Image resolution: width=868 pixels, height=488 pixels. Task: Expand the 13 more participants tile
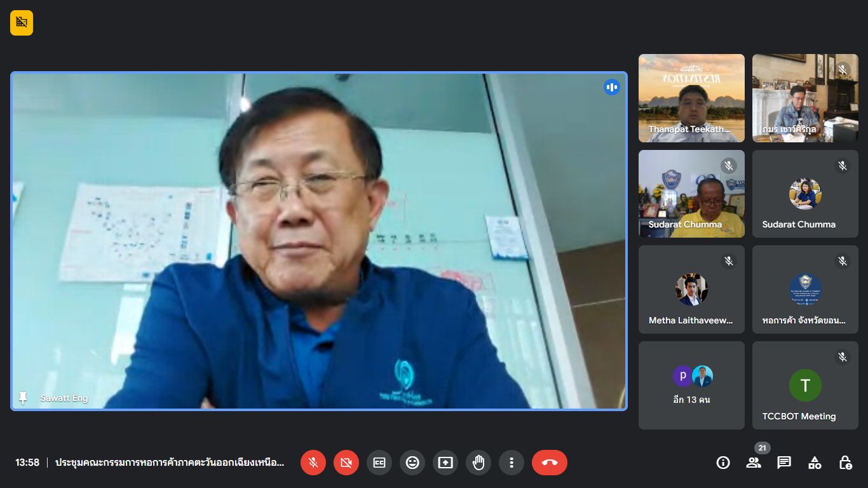[x=691, y=385]
